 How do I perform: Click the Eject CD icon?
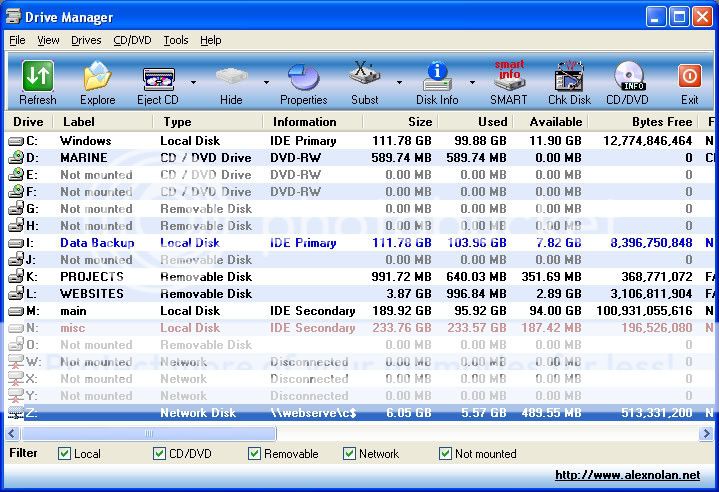(x=158, y=77)
